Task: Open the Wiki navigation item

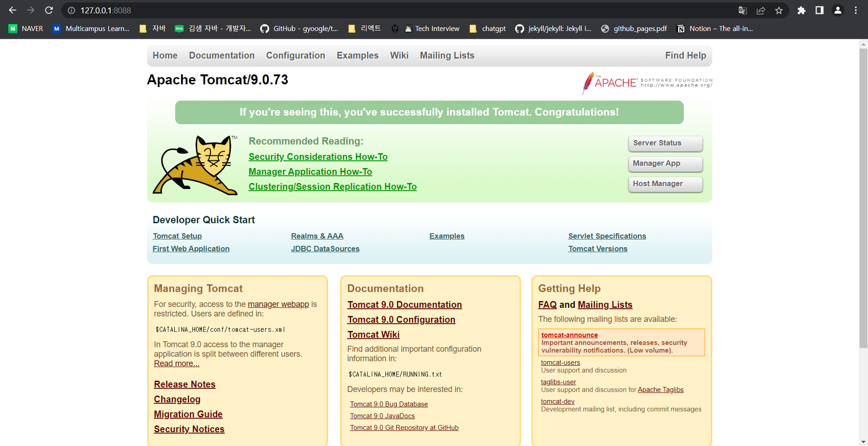Action: pos(399,56)
